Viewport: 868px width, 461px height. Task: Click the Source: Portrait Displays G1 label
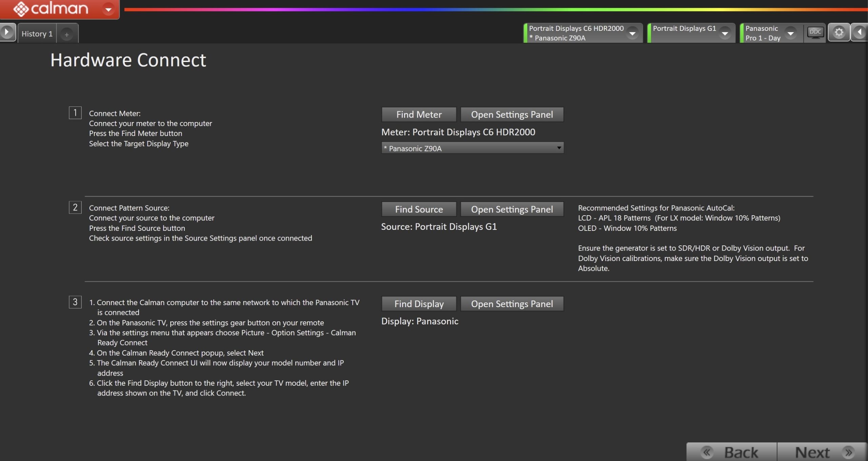coord(439,227)
